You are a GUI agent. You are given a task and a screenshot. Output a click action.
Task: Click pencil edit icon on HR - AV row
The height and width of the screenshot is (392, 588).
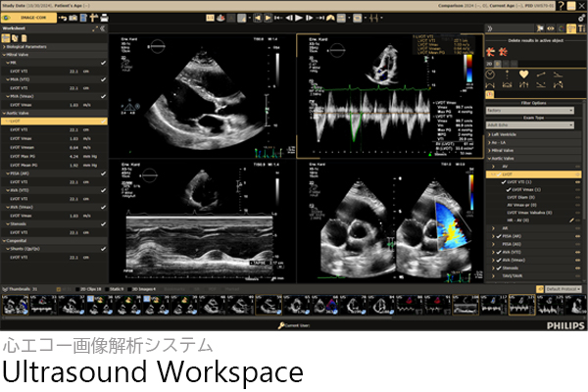(571, 220)
